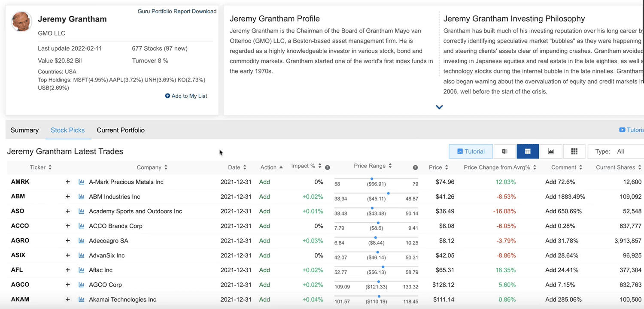This screenshot has width=644, height=309.
Task: Sort table by Ticker column
Action: point(41,167)
